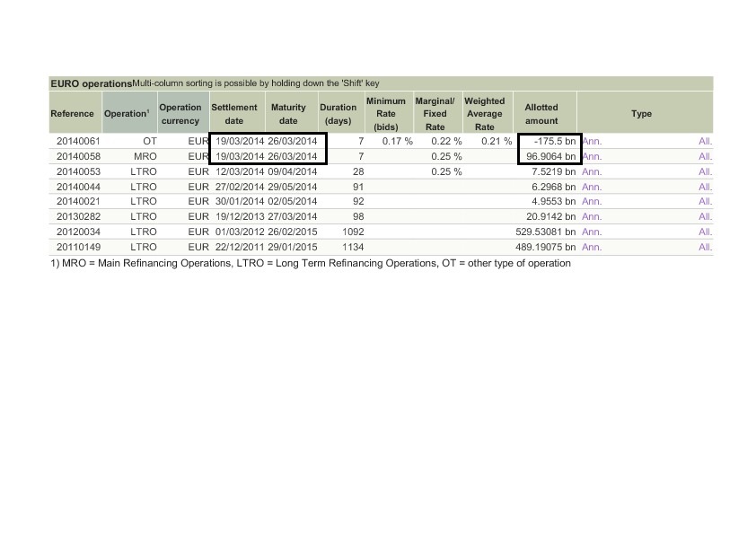This screenshot has width=756, height=534.
Task: Click the OT operation cell
Action: tap(149, 141)
